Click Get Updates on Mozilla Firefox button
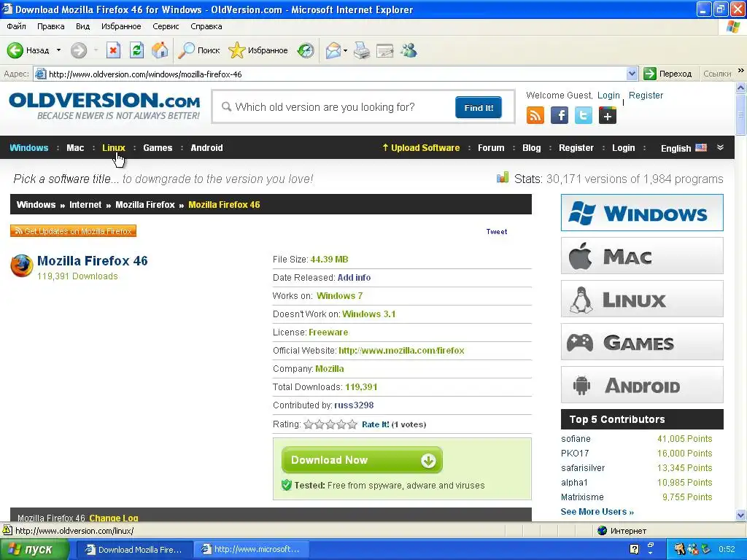The width and height of the screenshot is (747, 560). [74, 231]
